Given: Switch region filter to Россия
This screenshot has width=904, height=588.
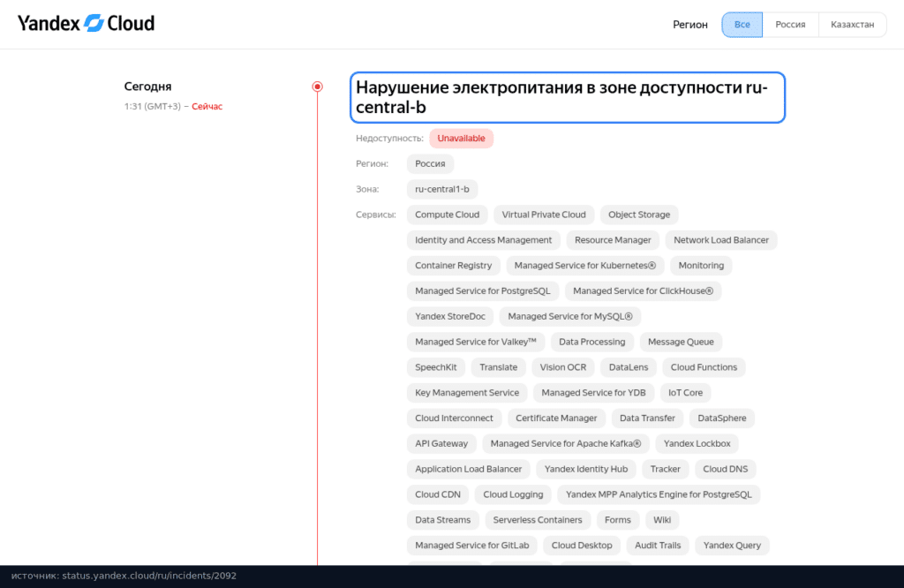Looking at the screenshot, I should click(790, 25).
